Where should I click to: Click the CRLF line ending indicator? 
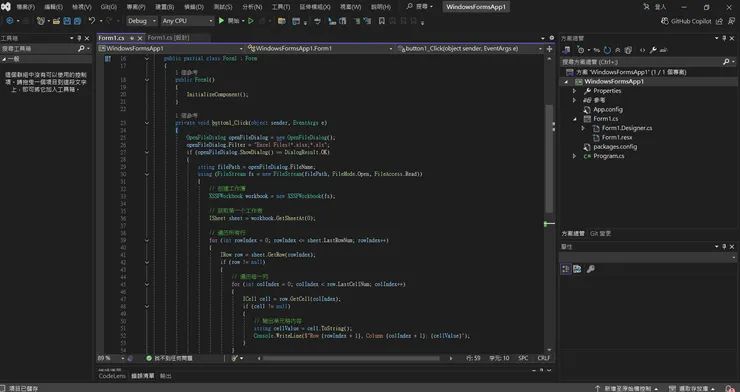(544, 359)
